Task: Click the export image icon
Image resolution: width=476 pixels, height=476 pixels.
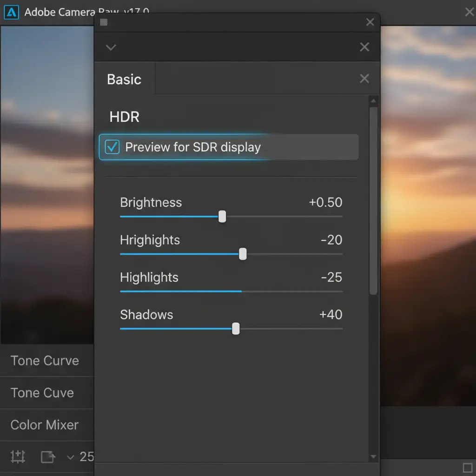Action: pyautogui.click(x=47, y=457)
